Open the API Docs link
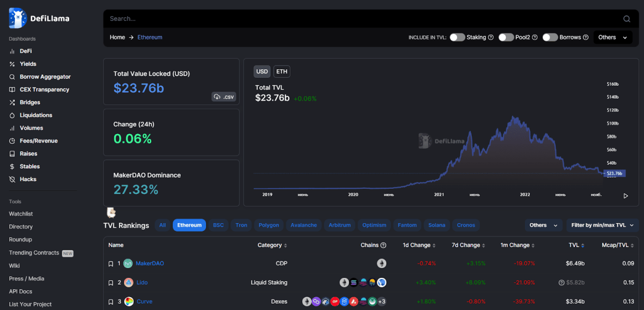This screenshot has width=644, height=310. point(20,291)
